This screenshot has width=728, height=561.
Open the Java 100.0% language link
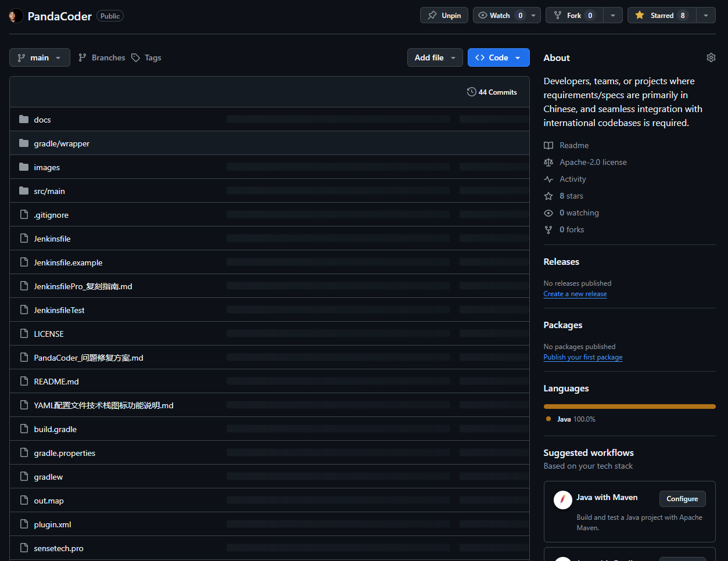point(576,419)
